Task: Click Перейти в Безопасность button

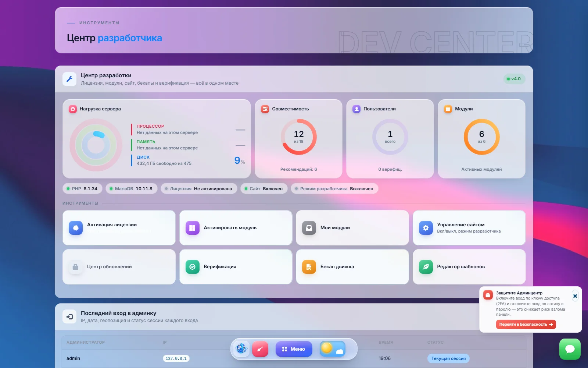Action: (x=526, y=324)
